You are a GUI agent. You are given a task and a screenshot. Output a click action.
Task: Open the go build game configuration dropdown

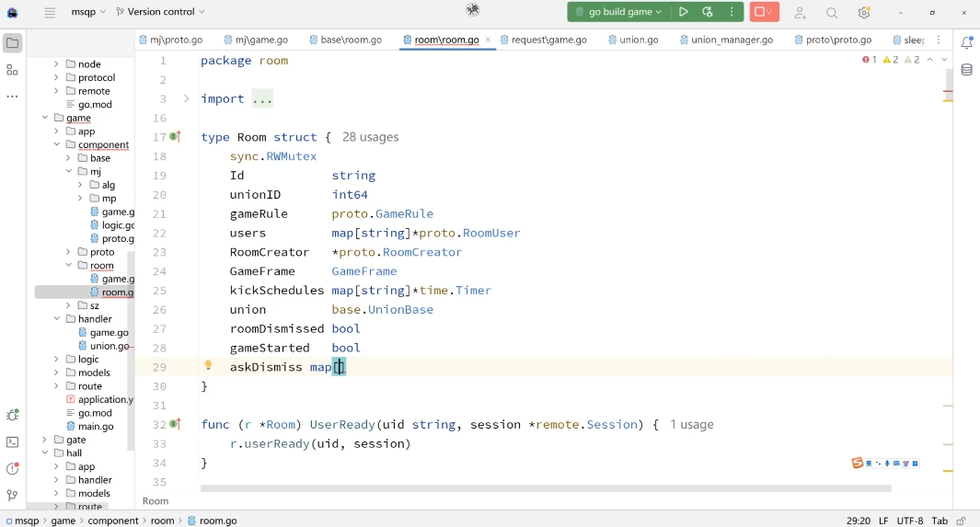(x=617, y=12)
